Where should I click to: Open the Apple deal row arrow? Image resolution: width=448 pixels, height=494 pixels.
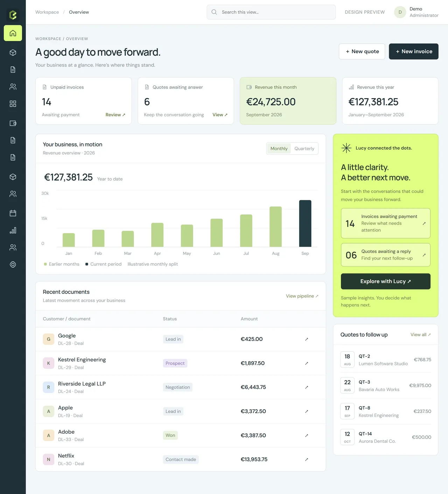[x=307, y=411]
